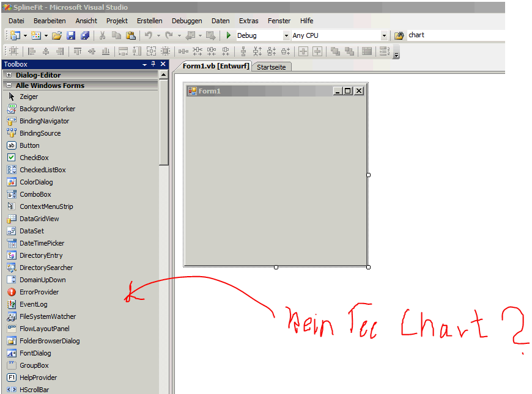
Task: Open the Datei menu
Action: (17, 21)
